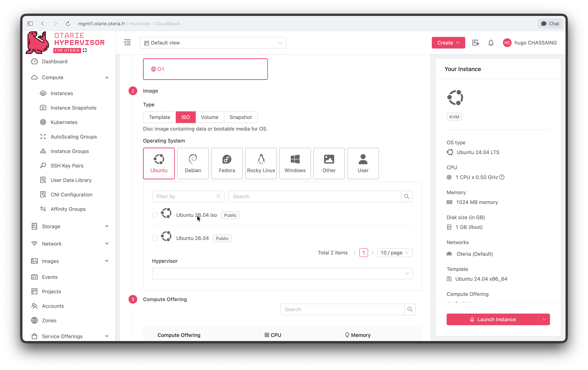Select the Ubuntu operating system tile
Viewport: 588px width, 370px height.
159,163
